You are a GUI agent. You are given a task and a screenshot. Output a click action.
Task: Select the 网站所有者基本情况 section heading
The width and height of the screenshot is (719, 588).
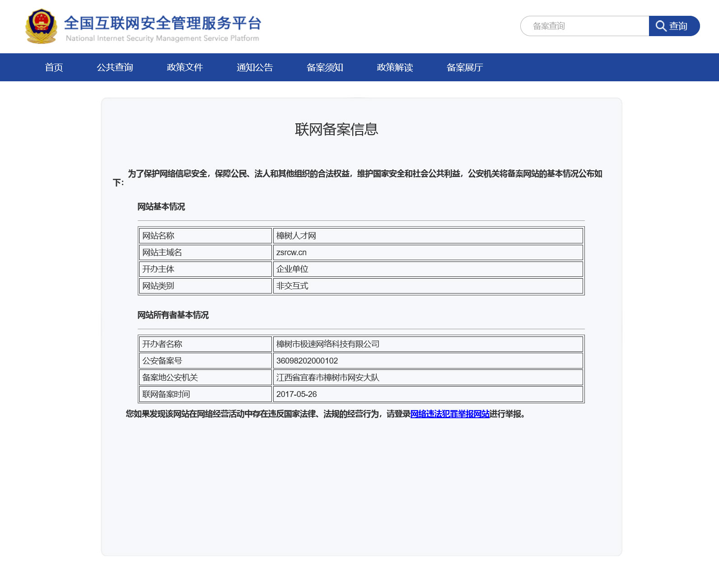(173, 315)
